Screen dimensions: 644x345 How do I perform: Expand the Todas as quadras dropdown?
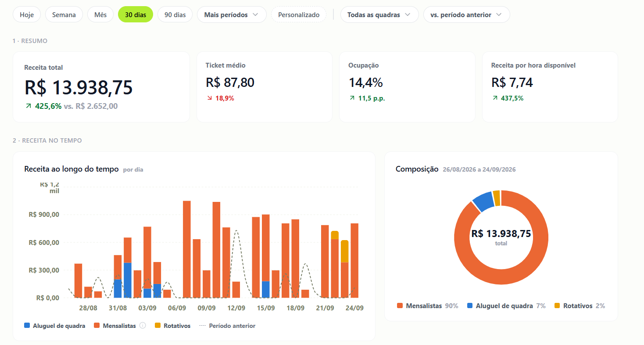coord(379,14)
